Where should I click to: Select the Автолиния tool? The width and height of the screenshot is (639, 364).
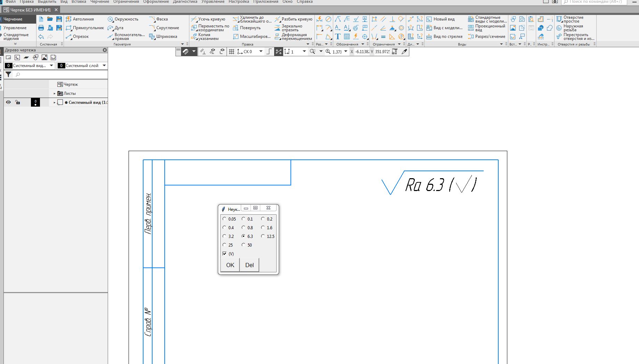coord(80,19)
